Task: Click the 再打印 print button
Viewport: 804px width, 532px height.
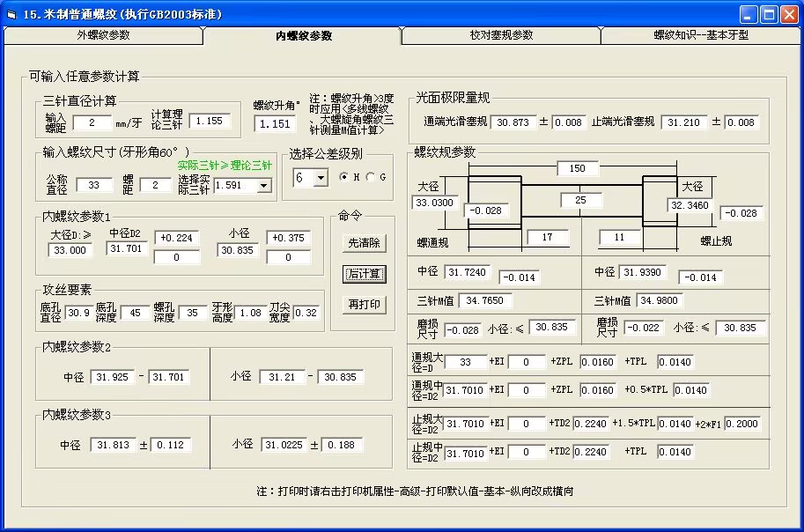Action: tap(364, 305)
